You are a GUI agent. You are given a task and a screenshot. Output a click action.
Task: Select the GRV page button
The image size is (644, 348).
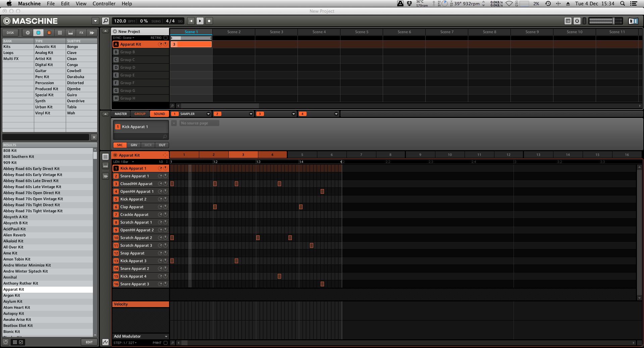pyautogui.click(x=134, y=145)
